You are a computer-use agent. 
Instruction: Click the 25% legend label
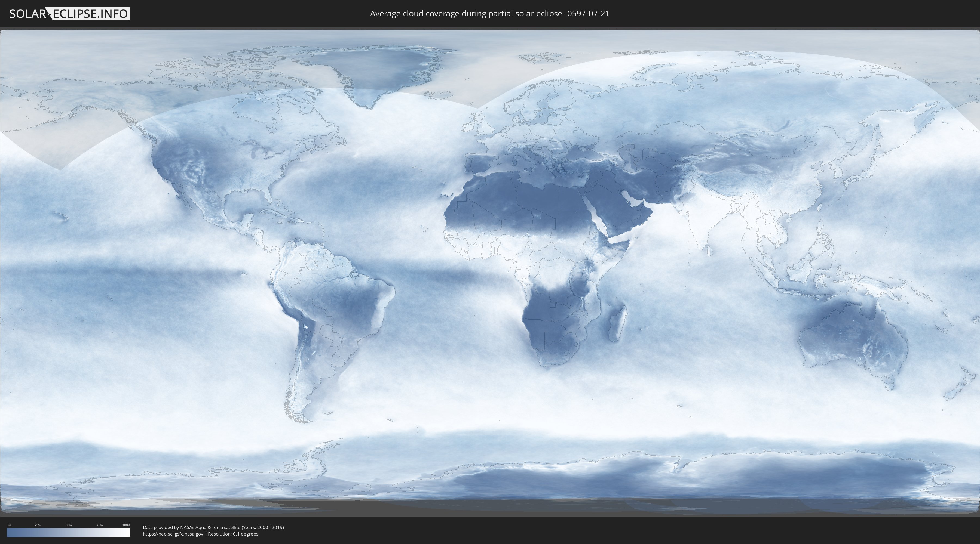point(38,525)
